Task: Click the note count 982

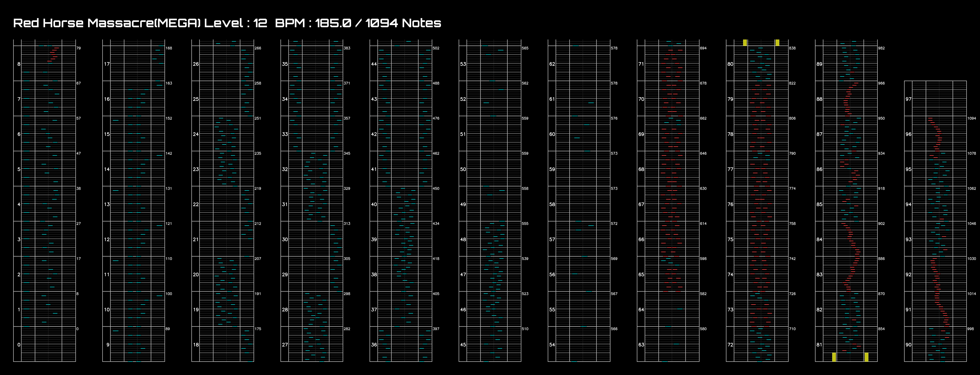Action: [881, 48]
